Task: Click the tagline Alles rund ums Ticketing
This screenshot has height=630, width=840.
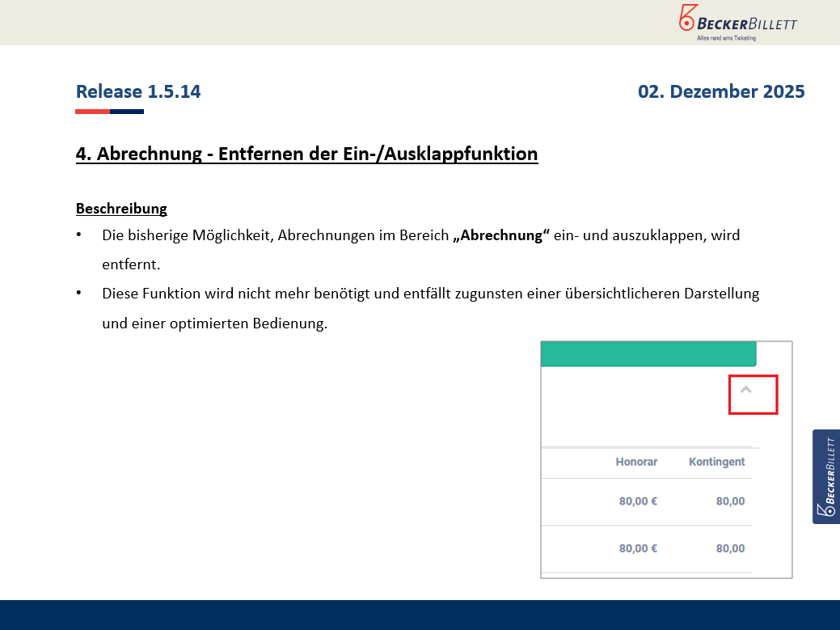Action: [x=726, y=38]
